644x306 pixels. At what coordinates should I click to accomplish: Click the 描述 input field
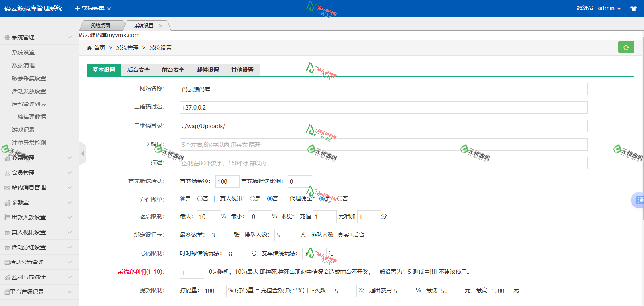(383, 163)
